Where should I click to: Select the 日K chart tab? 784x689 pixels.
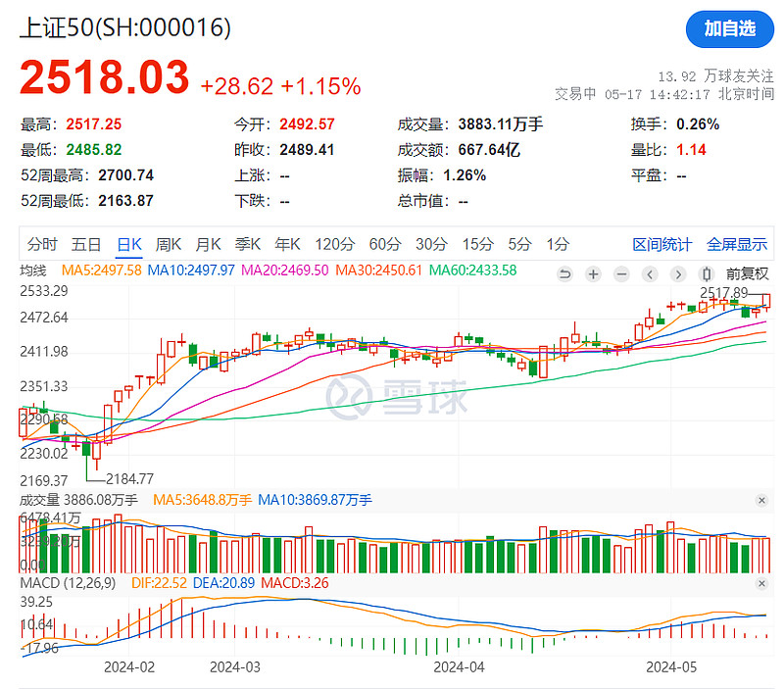point(129,244)
